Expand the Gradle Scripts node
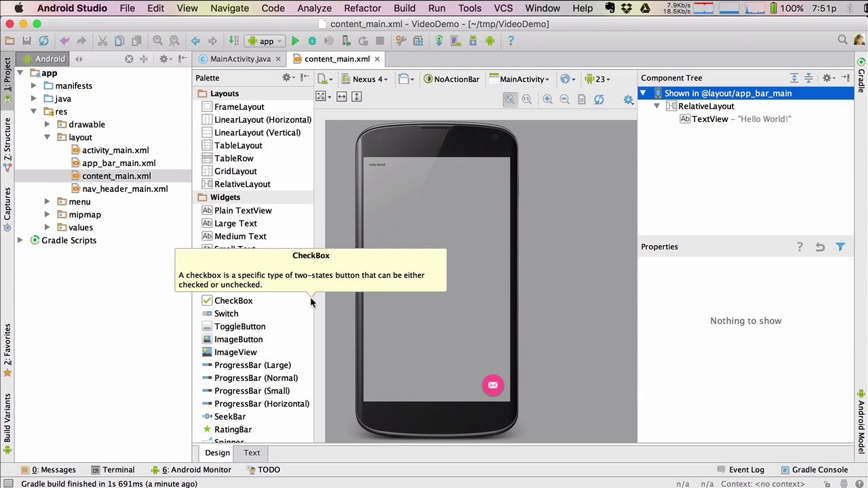The width and height of the screenshot is (868, 488). pyautogui.click(x=20, y=241)
